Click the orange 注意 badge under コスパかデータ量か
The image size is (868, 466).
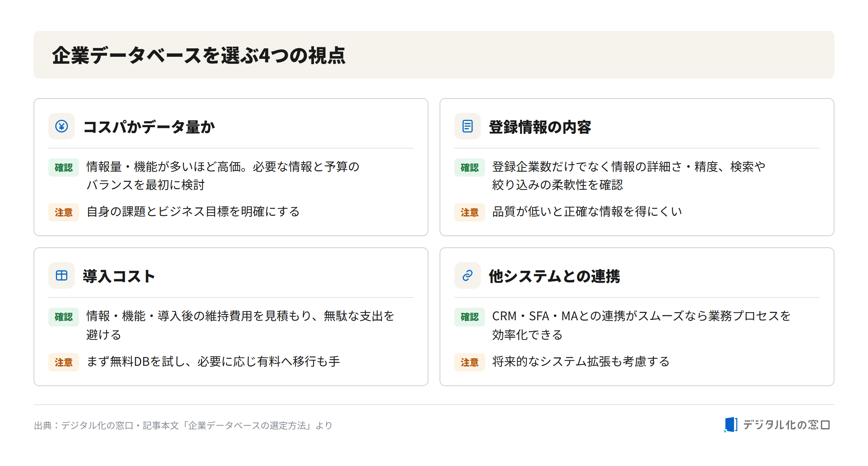(x=64, y=212)
